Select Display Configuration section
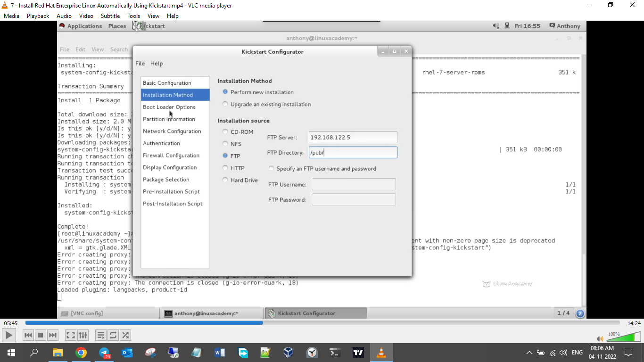Image resolution: width=644 pixels, height=362 pixels. (x=175, y=167)
